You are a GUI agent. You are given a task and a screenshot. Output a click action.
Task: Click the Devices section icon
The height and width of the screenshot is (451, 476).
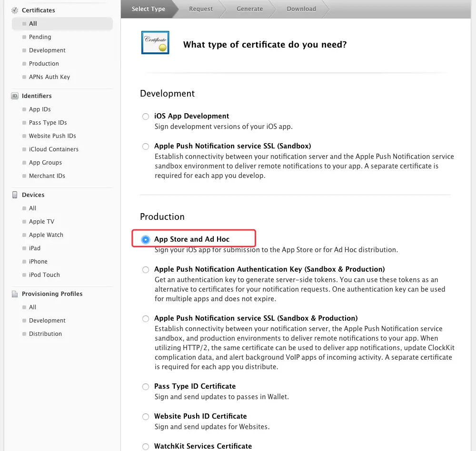pos(15,195)
